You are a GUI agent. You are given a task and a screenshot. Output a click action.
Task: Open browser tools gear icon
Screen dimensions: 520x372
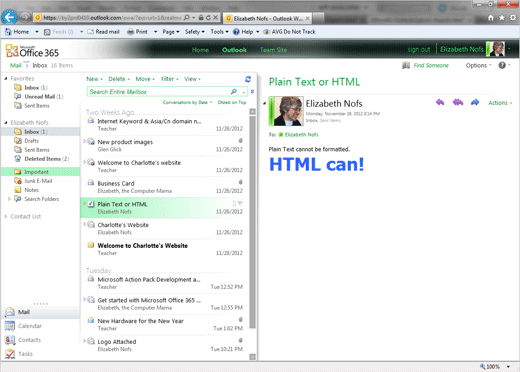pyautogui.click(x=513, y=18)
